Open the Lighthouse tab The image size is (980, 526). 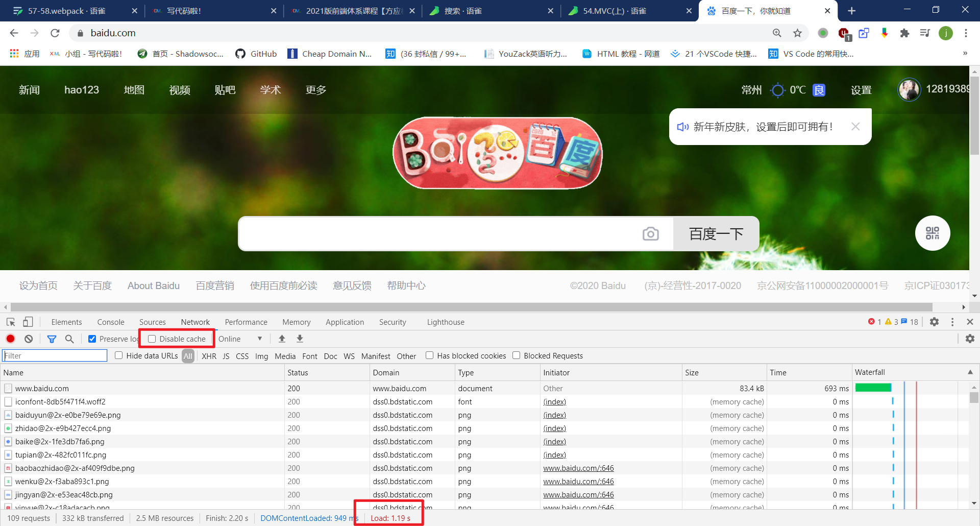(446, 322)
